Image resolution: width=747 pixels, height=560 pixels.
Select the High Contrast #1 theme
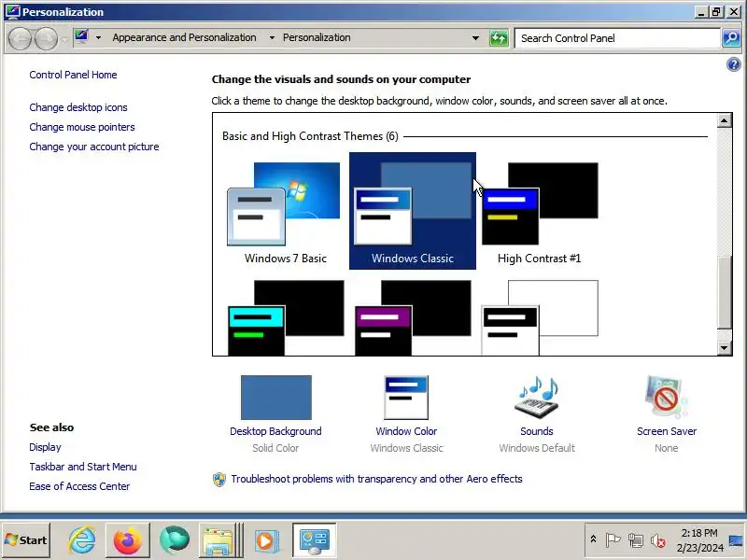click(540, 211)
